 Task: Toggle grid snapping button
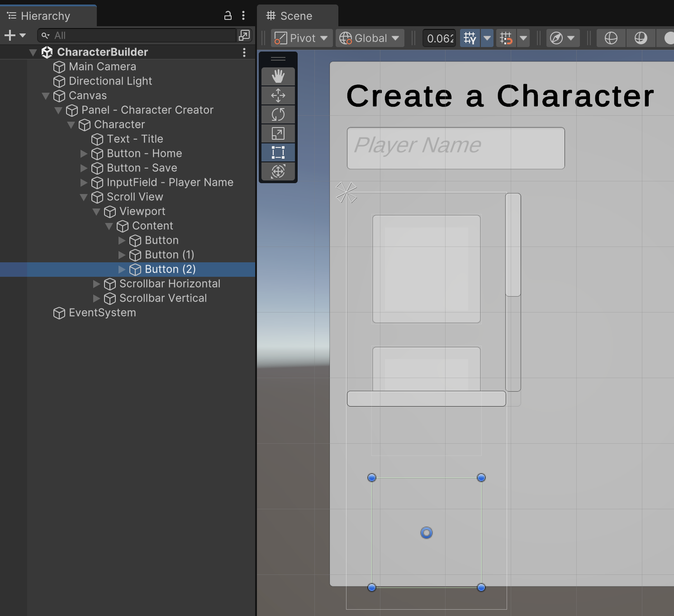(506, 38)
